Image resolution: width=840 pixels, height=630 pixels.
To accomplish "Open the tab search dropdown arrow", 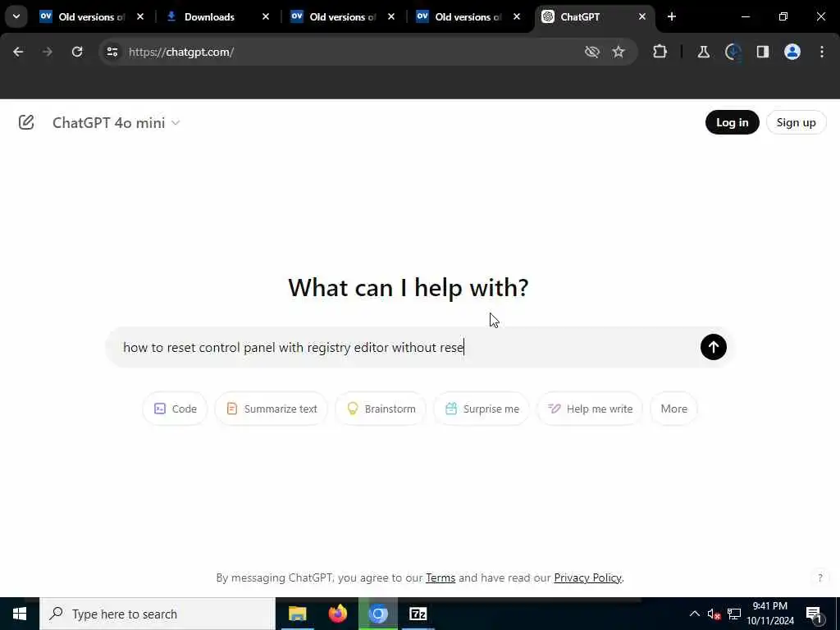I will (16, 16).
